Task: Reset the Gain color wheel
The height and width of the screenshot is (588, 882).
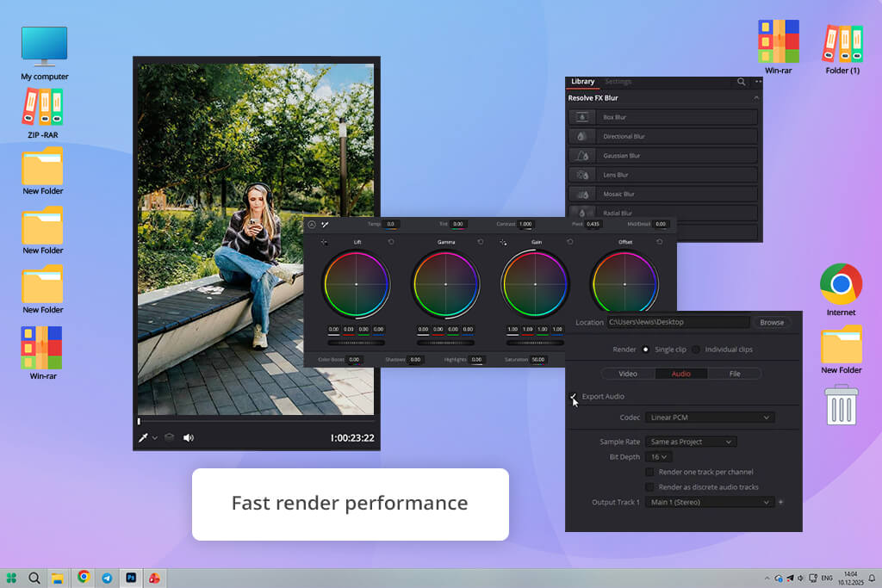Action: point(570,242)
